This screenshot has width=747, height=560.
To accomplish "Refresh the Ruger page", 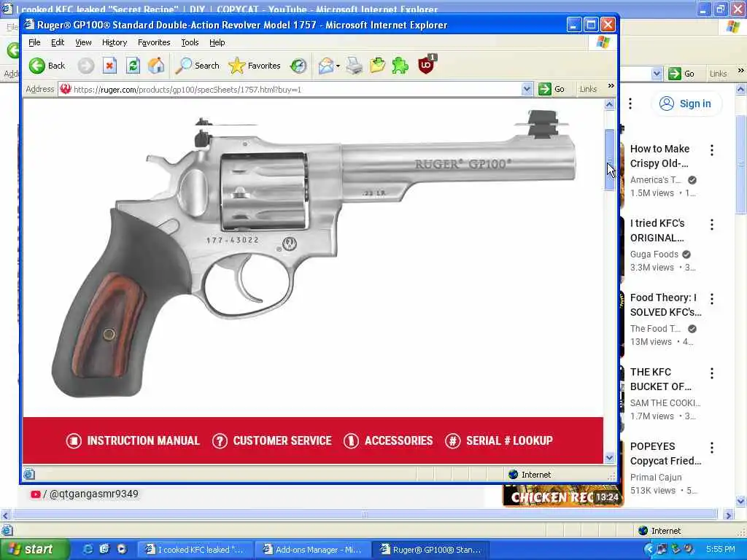I will [133, 66].
